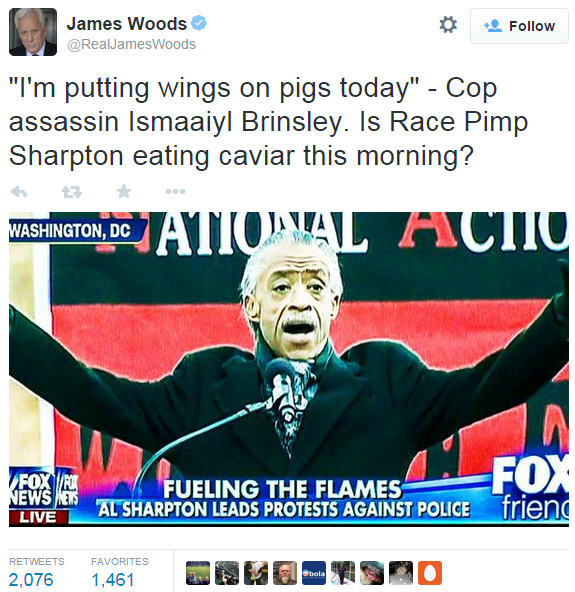Click the blue verified badge
This screenshot has height=592, width=575.
point(199,23)
